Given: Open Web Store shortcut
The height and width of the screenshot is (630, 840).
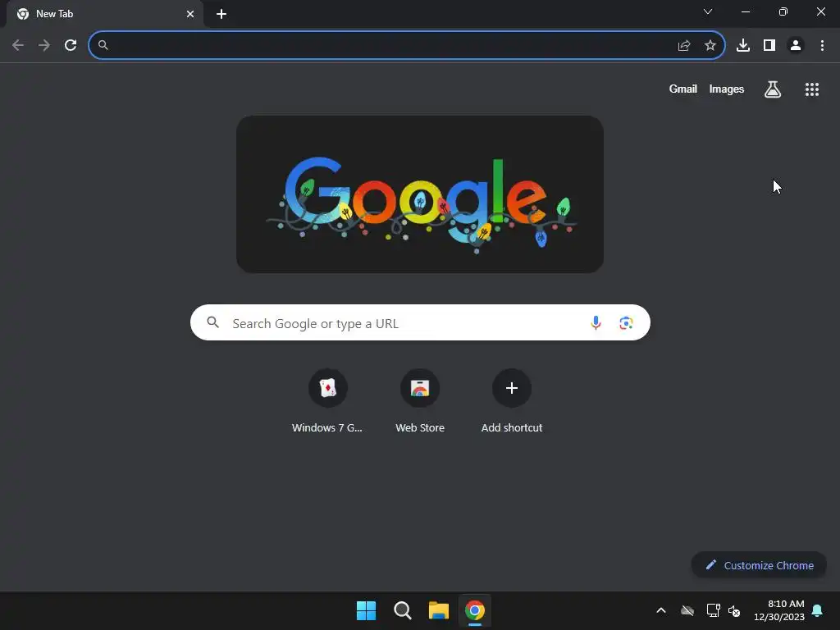Looking at the screenshot, I should pos(420,400).
